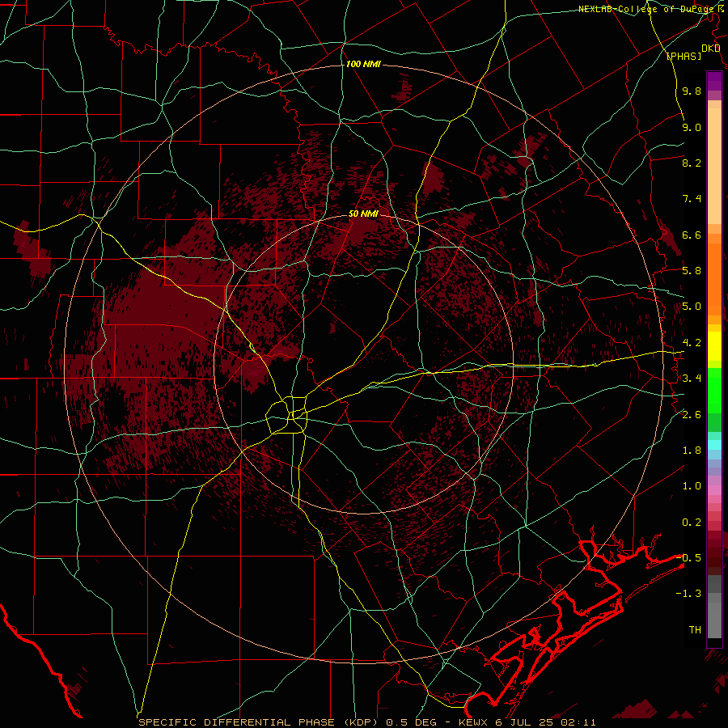728x728 pixels.
Task: Pick the peach segment of the color bar
Action: 714,166
